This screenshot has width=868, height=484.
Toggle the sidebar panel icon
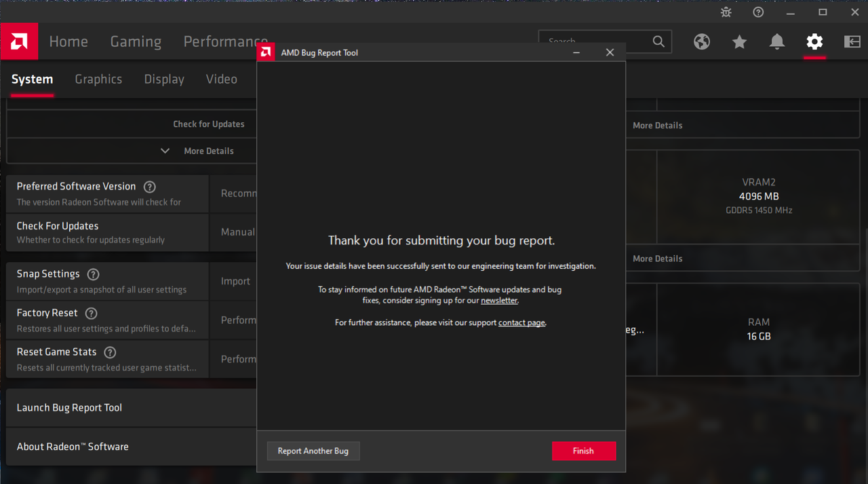[x=852, y=41]
